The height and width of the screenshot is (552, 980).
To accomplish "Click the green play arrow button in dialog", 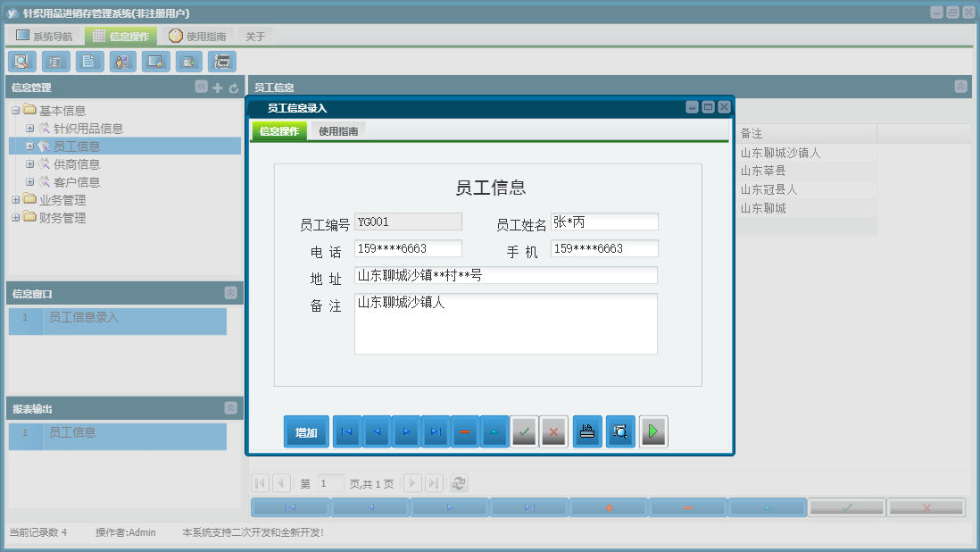I will coord(653,431).
